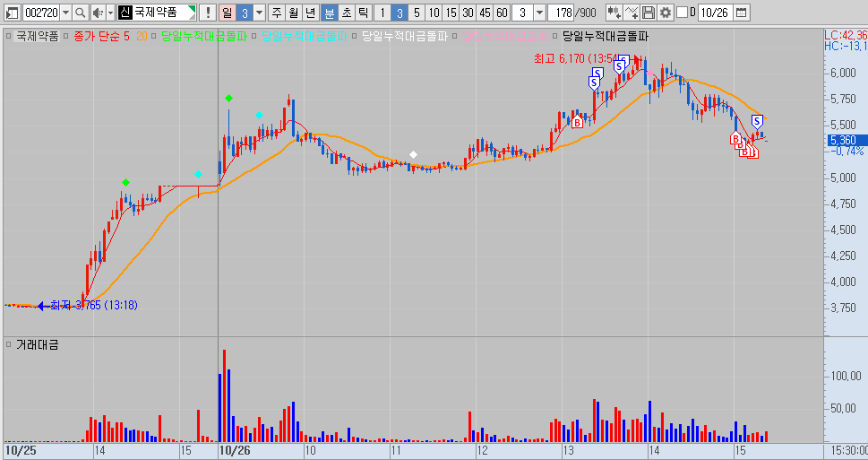This screenshot has height=460, width=868.
Task: Toggle the 거래대금 panel legend box
Action: [8, 344]
